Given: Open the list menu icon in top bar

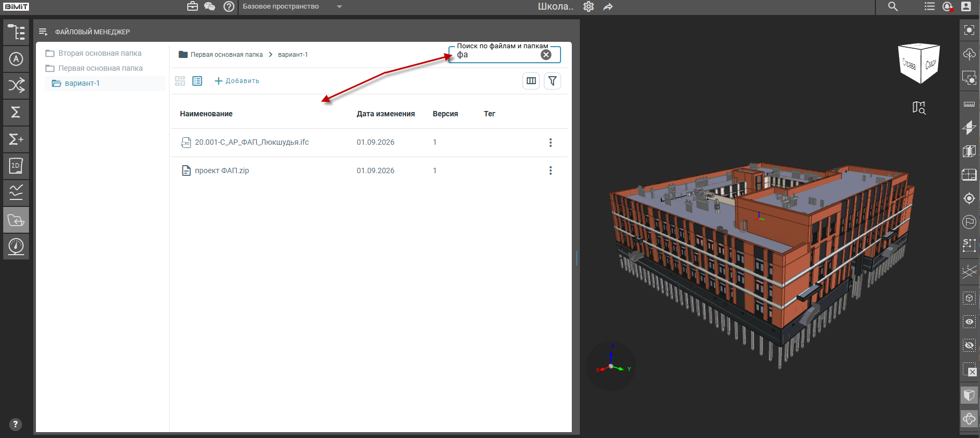Looking at the screenshot, I should point(930,6).
